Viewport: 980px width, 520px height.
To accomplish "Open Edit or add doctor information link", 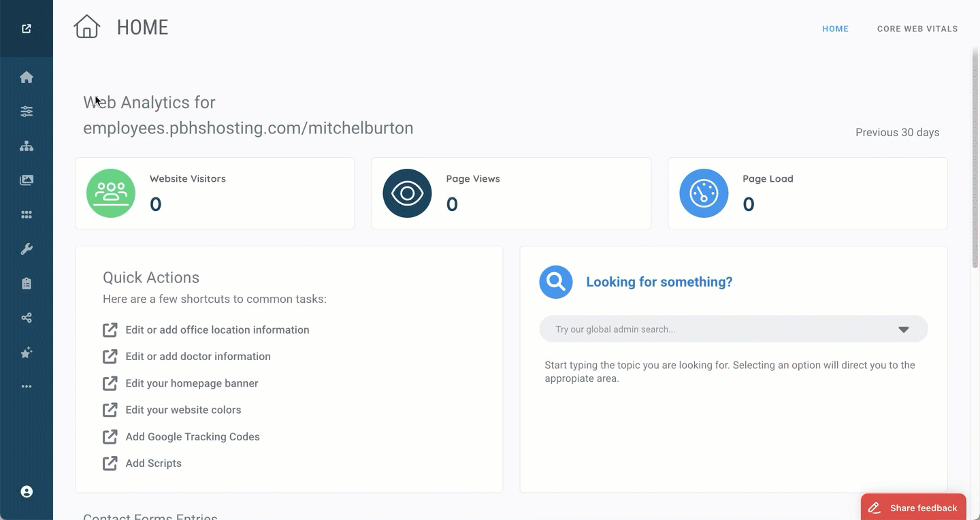I will (197, 357).
